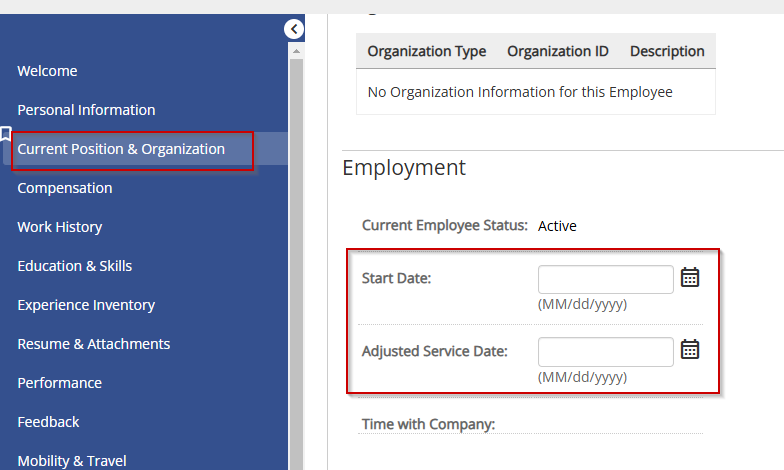784x470 pixels.
Task: View Work History
Action: (60, 227)
